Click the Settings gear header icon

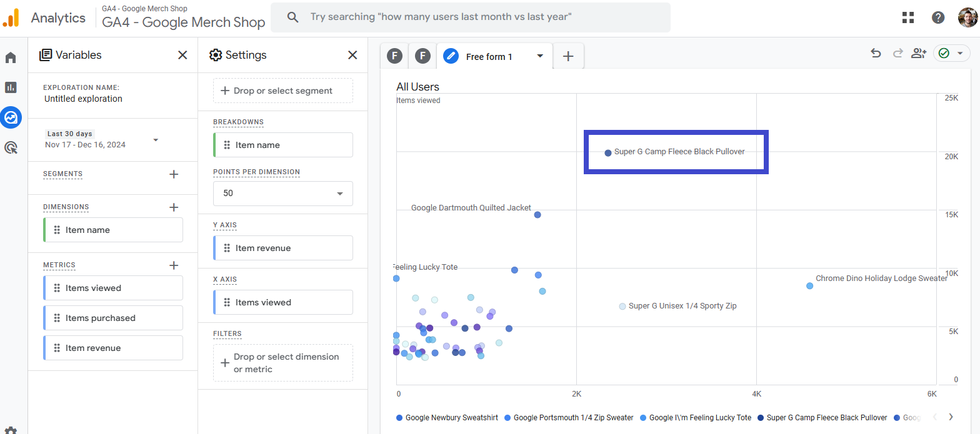(x=216, y=55)
